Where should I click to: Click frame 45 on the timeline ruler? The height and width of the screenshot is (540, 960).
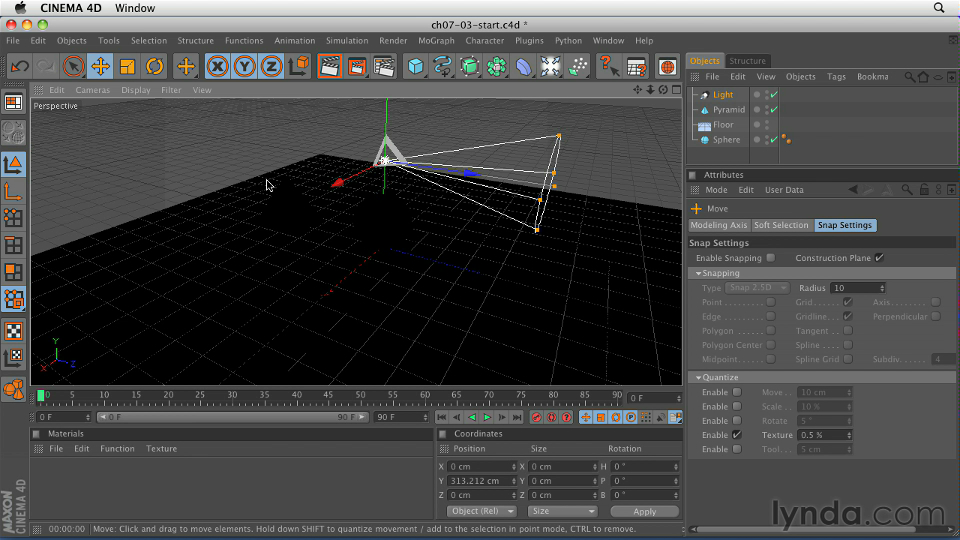[x=328, y=395]
